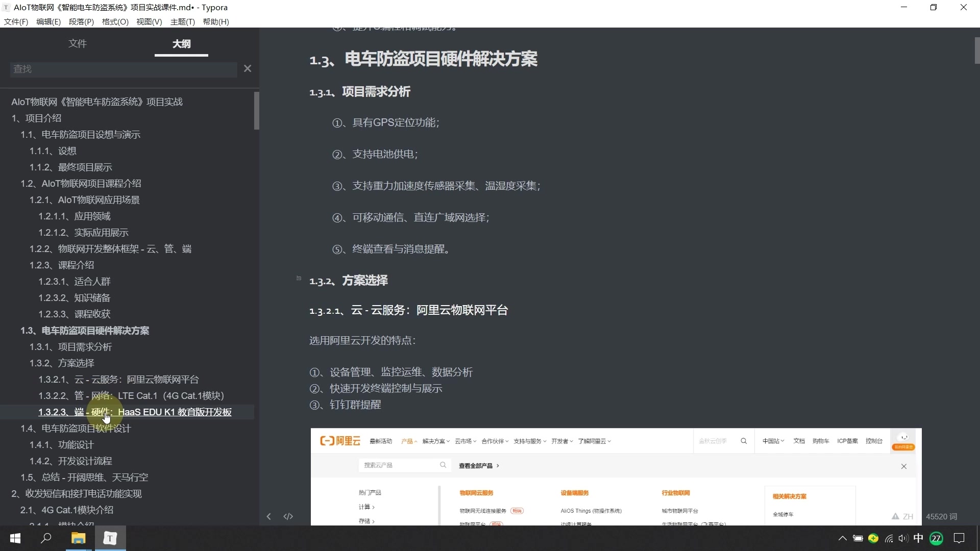Select outline item 1.2.1.2、实际应用展示
The image size is (980, 551).
(83, 233)
